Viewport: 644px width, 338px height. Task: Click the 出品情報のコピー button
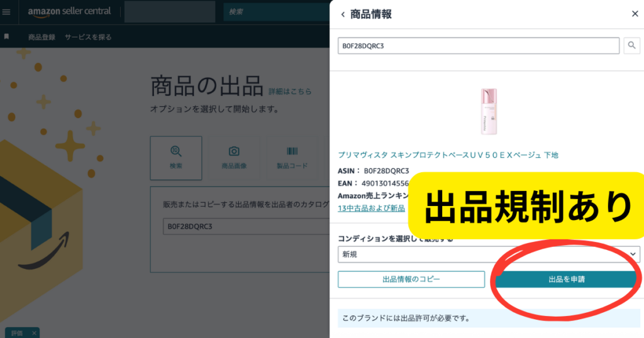(411, 280)
